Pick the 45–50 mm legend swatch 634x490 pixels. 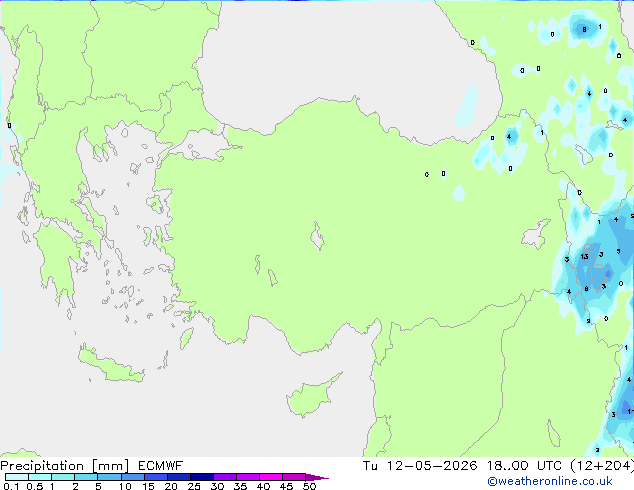click(x=294, y=477)
